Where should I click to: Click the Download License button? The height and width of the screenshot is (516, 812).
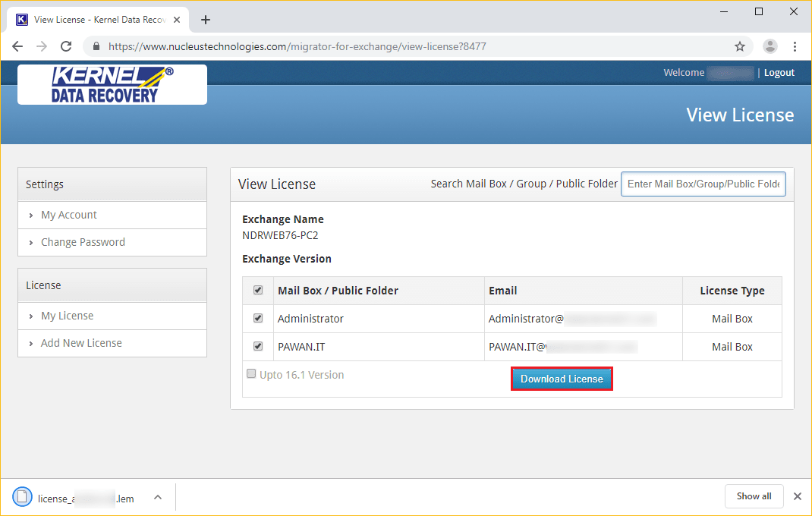(562, 379)
